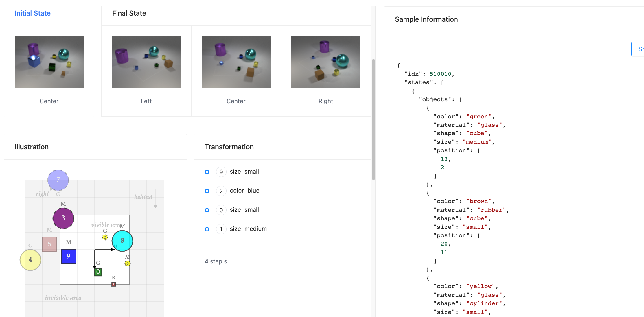Click the 'right' direction label
644x317 pixels.
point(43,194)
